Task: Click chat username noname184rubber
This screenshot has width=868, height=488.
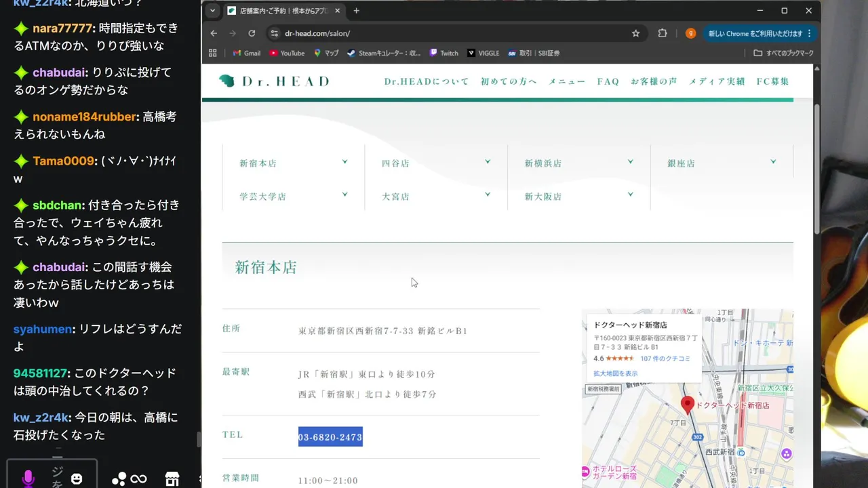Action: (x=85, y=117)
